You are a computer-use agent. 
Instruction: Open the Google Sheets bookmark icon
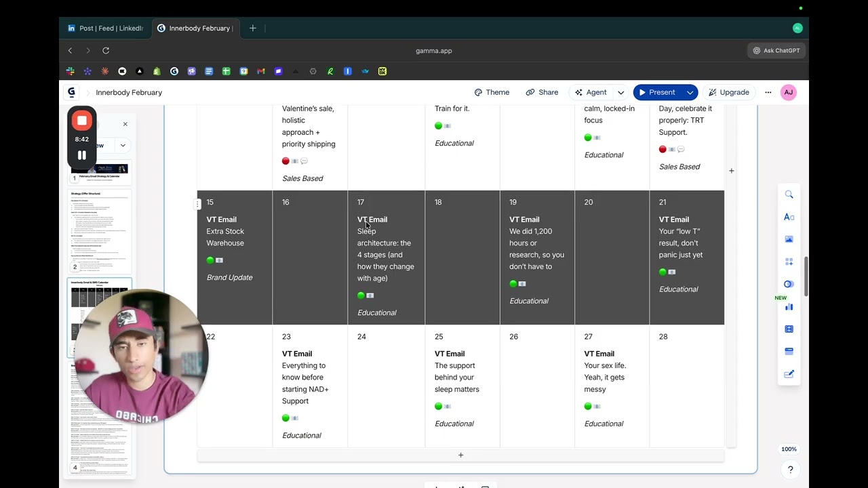[x=226, y=71]
